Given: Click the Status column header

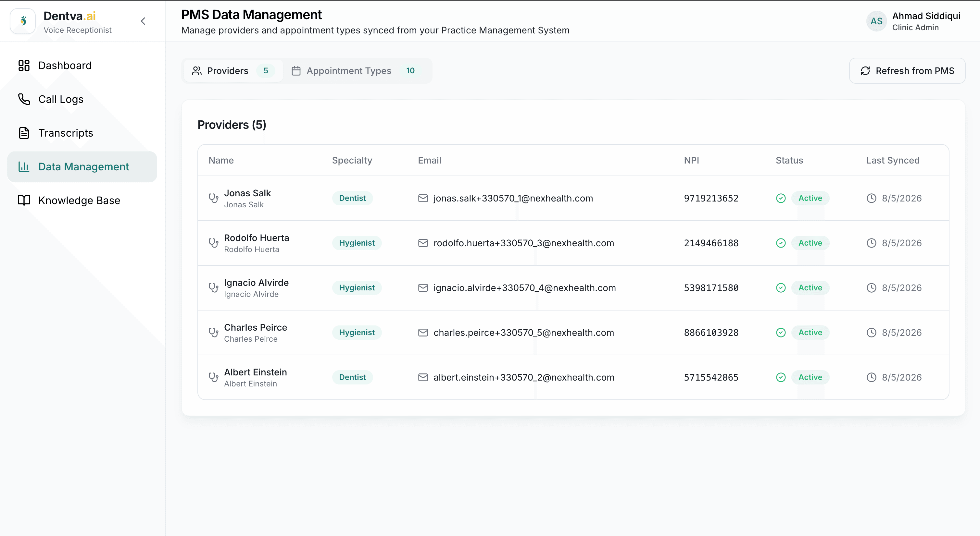Looking at the screenshot, I should pyautogui.click(x=789, y=160).
